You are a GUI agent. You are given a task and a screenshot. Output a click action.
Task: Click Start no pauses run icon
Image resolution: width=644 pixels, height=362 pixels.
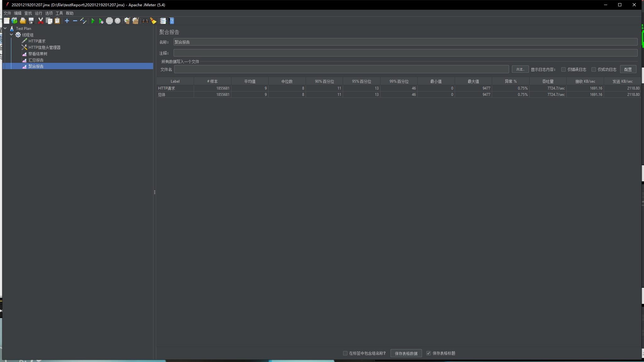click(x=101, y=21)
